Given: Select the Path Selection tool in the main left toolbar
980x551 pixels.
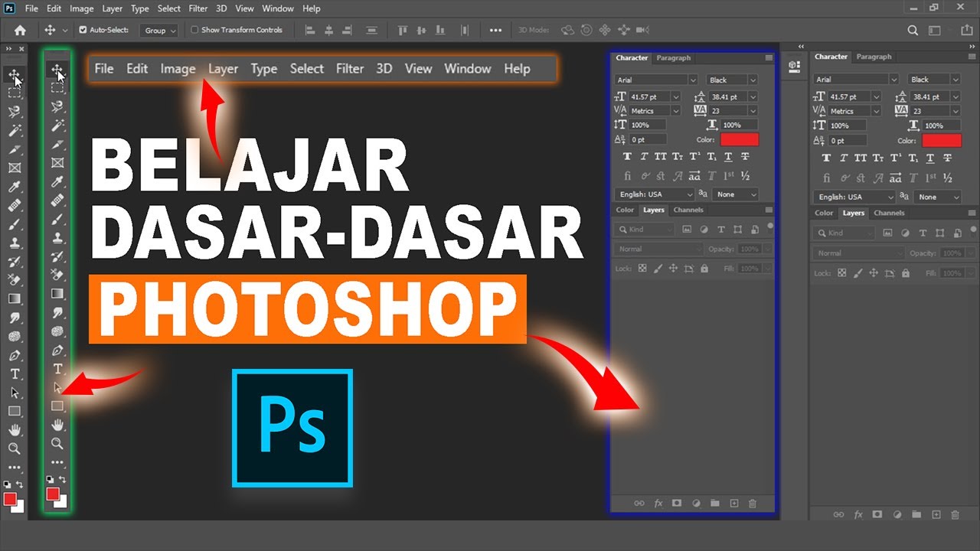Looking at the screenshot, I should tap(14, 393).
